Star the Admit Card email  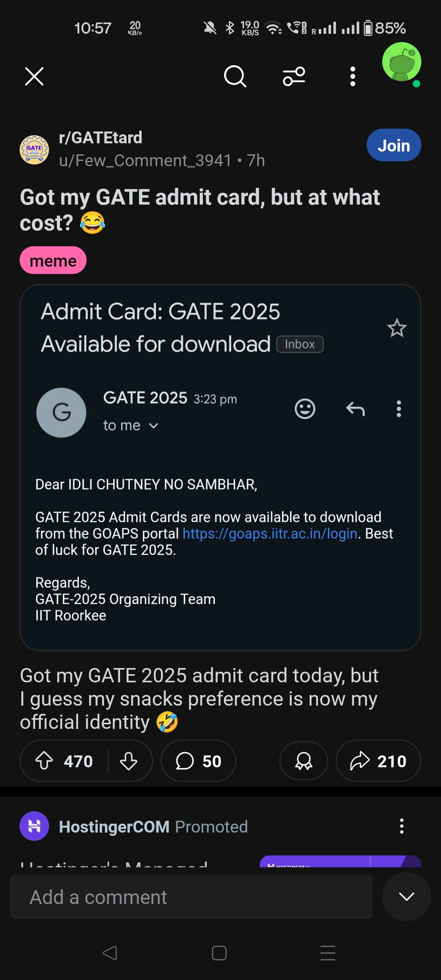397,328
